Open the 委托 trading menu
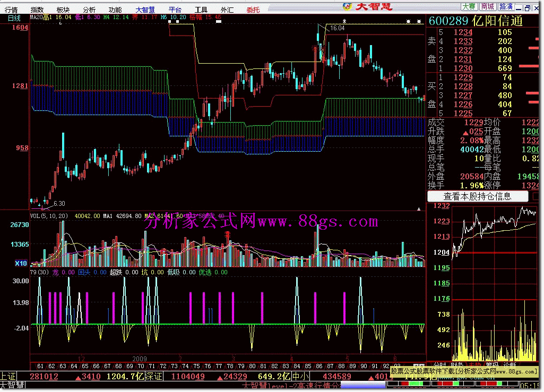Image resolution: width=544 pixels, height=392 pixels. pyautogui.click(x=253, y=10)
